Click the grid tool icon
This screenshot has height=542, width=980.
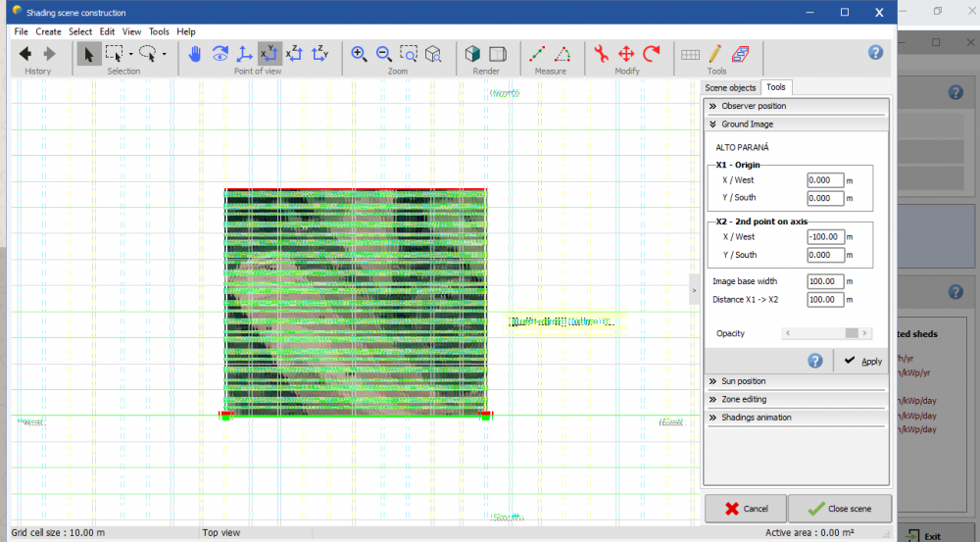coord(691,54)
